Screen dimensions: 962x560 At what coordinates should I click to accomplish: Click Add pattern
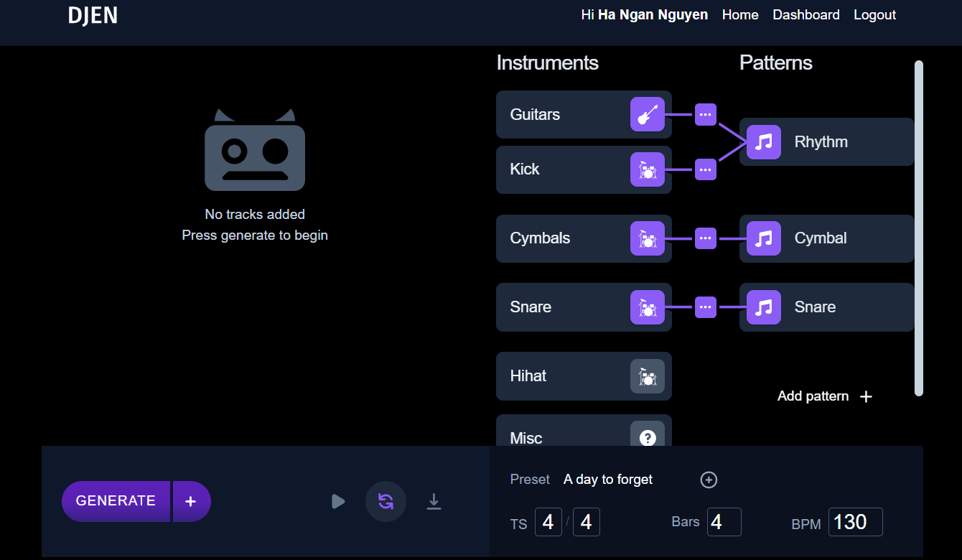pos(824,396)
